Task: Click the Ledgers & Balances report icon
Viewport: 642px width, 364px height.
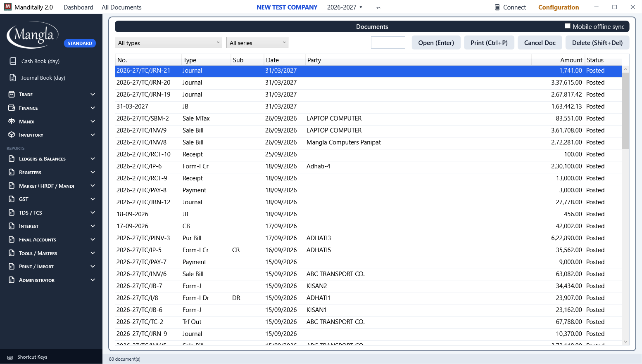Action: point(12,159)
